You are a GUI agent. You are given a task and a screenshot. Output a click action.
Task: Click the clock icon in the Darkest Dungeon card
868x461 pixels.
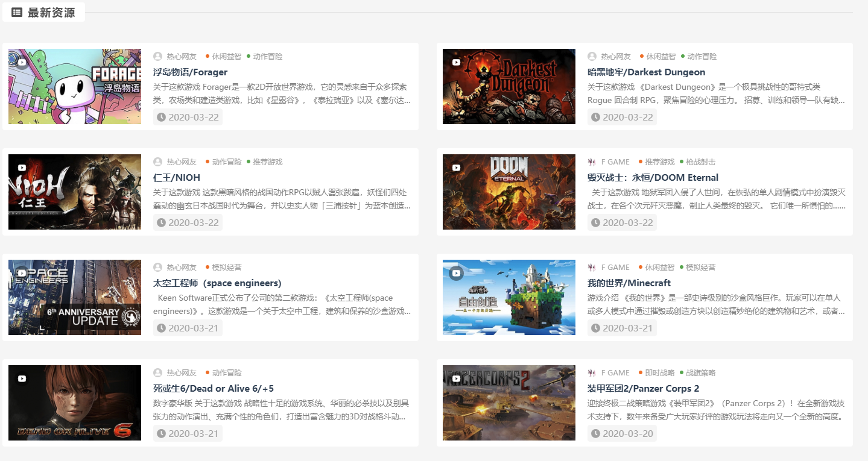(595, 117)
